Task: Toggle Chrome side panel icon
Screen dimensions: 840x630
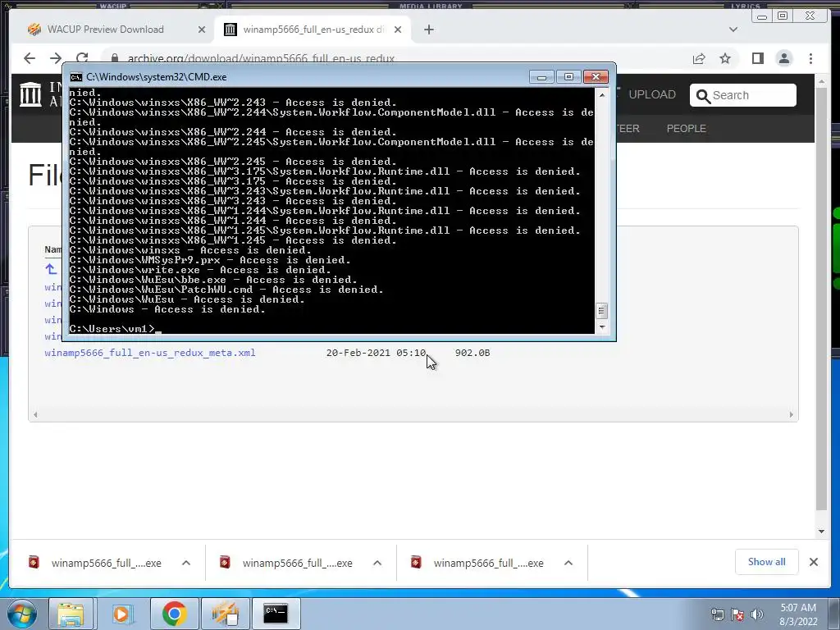Action: pyautogui.click(x=757, y=58)
